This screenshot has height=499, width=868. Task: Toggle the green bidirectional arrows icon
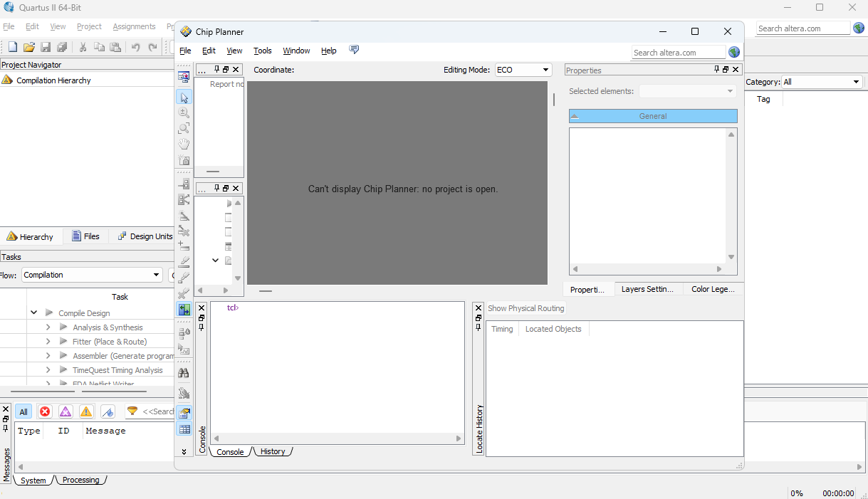click(x=184, y=310)
